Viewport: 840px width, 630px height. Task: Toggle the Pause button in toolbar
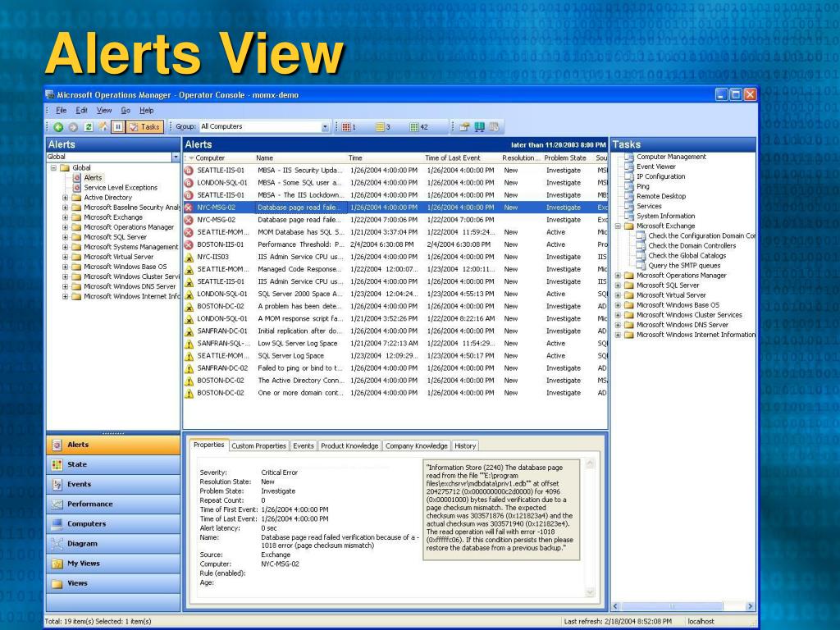tap(118, 127)
